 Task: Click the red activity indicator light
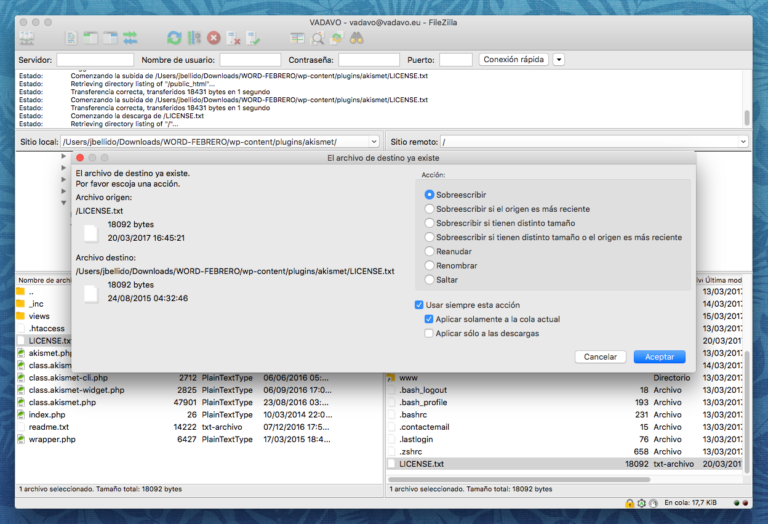745,503
